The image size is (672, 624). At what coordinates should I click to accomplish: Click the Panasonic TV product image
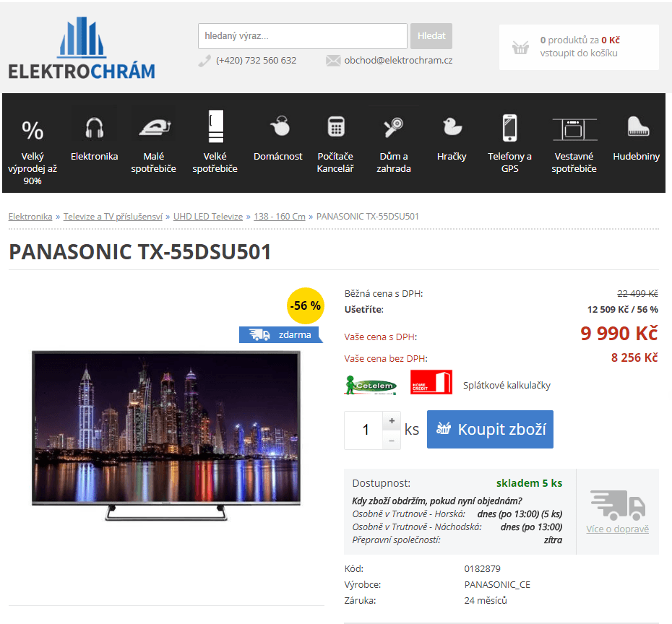[x=166, y=435]
